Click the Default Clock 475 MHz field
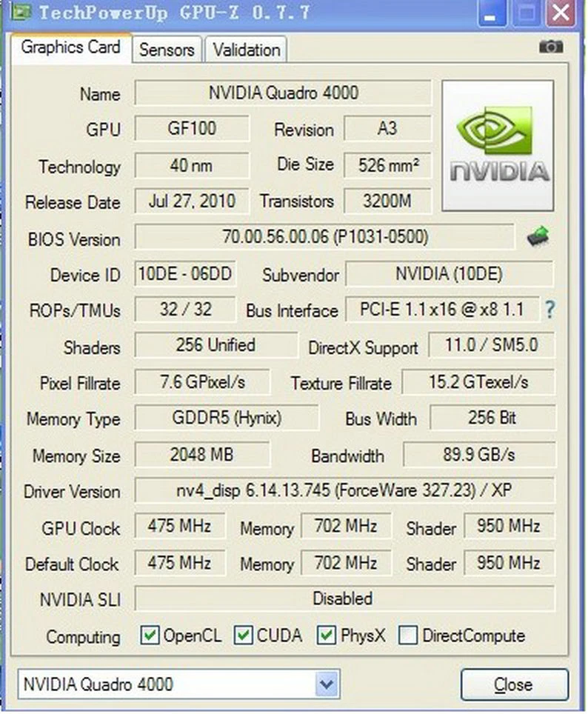The image size is (588, 714). (180, 563)
